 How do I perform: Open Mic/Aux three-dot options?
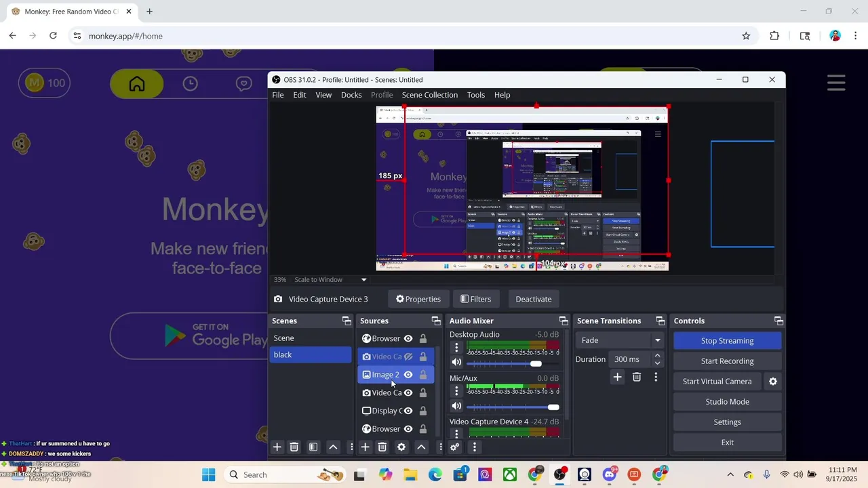pos(456,391)
